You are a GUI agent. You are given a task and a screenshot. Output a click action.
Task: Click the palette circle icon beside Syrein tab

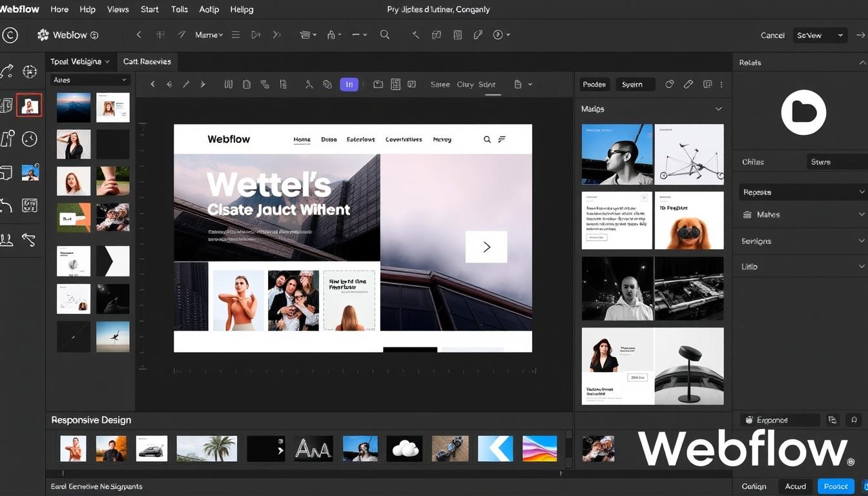(670, 84)
